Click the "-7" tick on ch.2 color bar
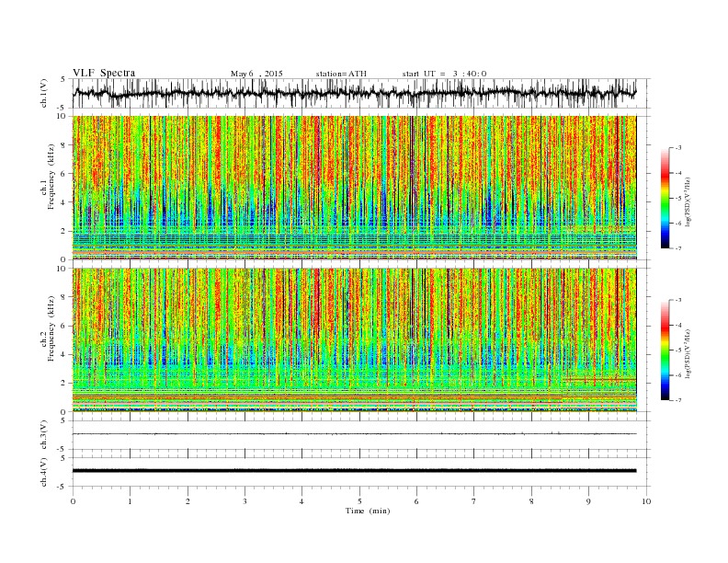This screenshot has width=728, height=563. click(x=678, y=400)
